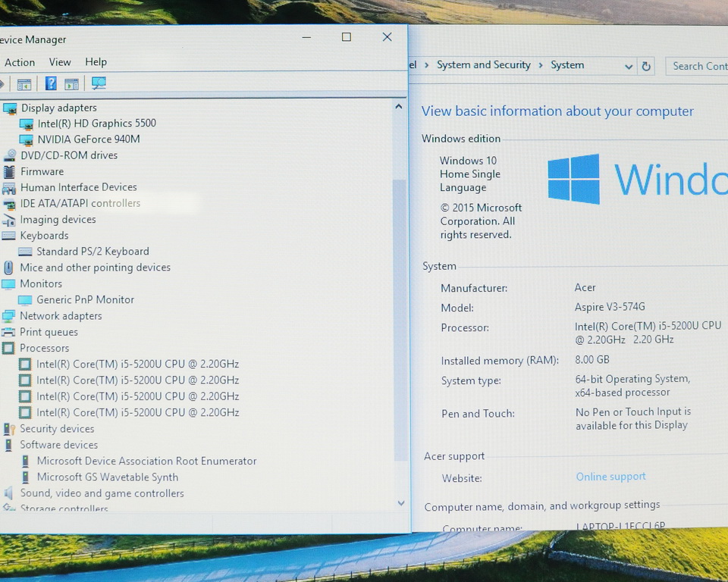Select first Intel Core i5-5200U processor entry
Screen dimensions: 728x582
click(x=137, y=364)
